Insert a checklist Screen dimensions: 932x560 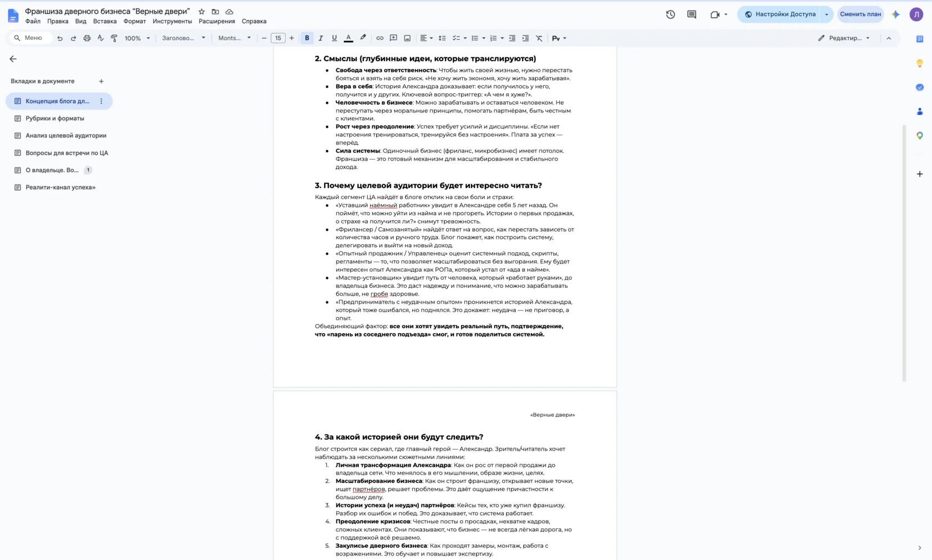tap(456, 38)
